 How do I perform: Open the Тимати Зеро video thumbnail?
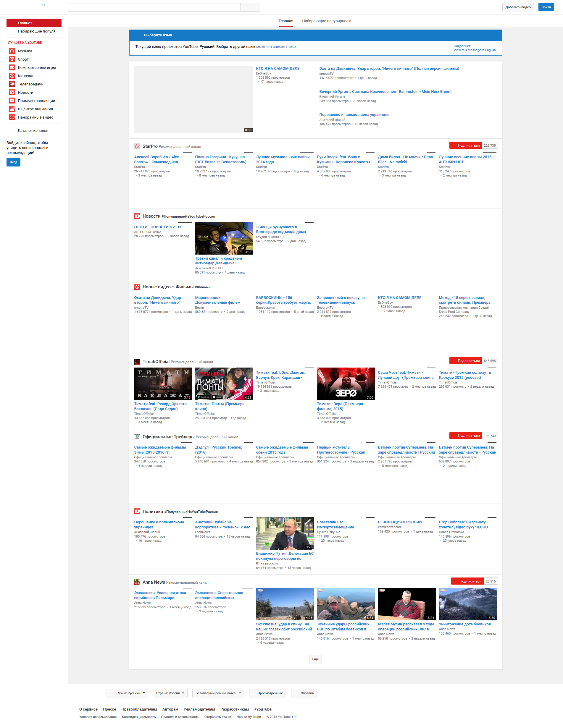(x=346, y=384)
